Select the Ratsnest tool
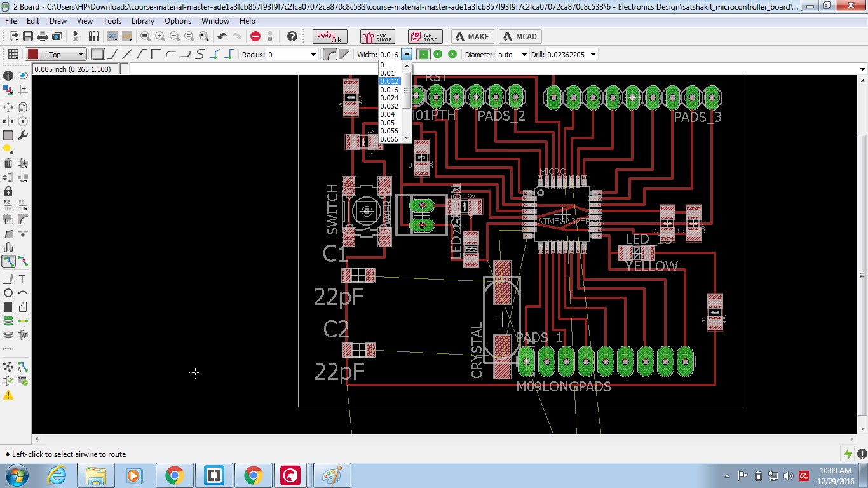Image resolution: width=868 pixels, height=488 pixels. pos(8,367)
